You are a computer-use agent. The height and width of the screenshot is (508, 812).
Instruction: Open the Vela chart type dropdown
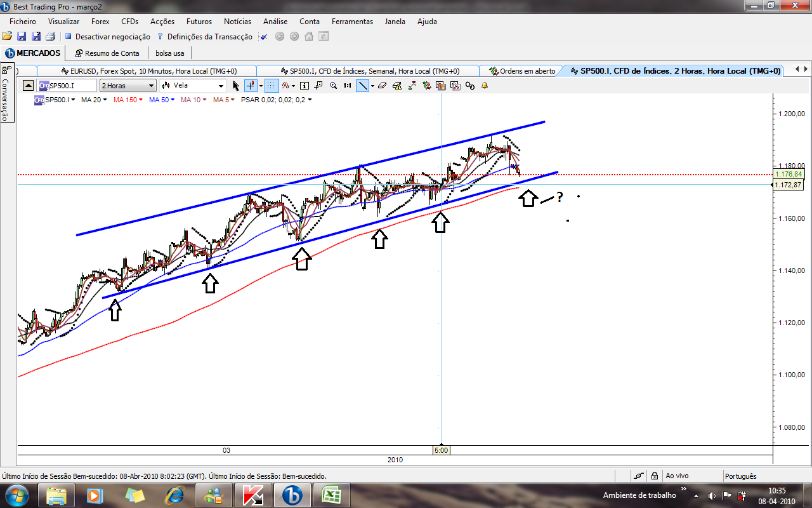coord(221,86)
